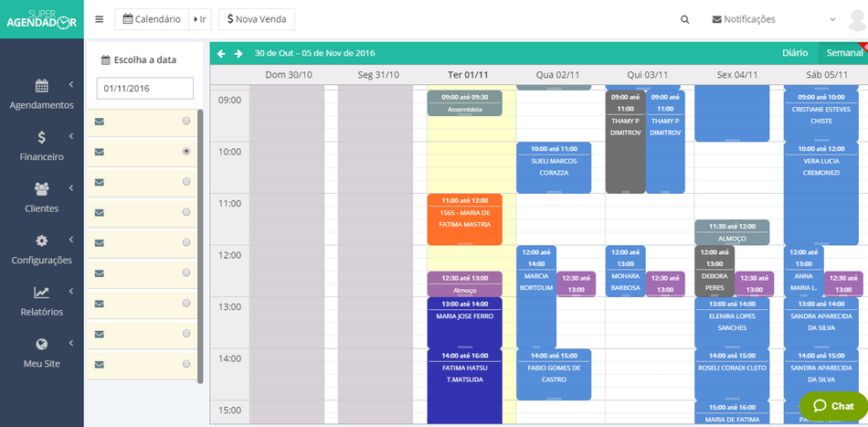Screen dimensions: 868x427
Task: Go to next week arrow
Action: click(238, 53)
